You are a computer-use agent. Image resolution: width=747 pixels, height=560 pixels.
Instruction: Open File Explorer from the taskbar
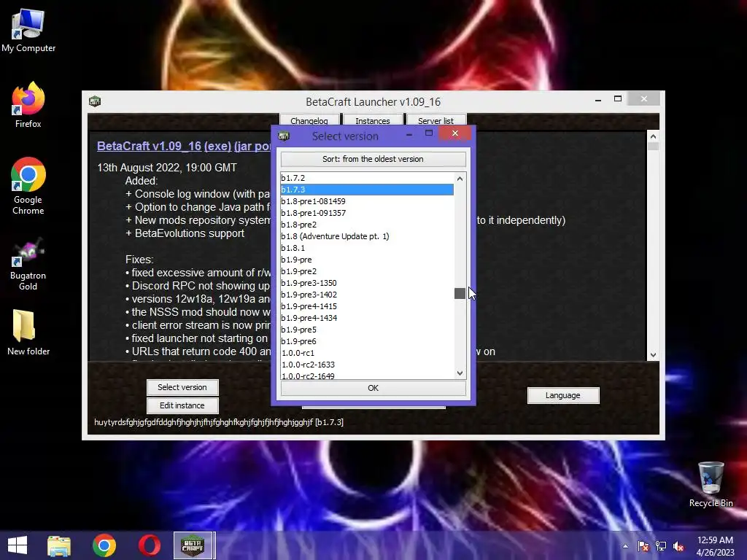point(58,545)
